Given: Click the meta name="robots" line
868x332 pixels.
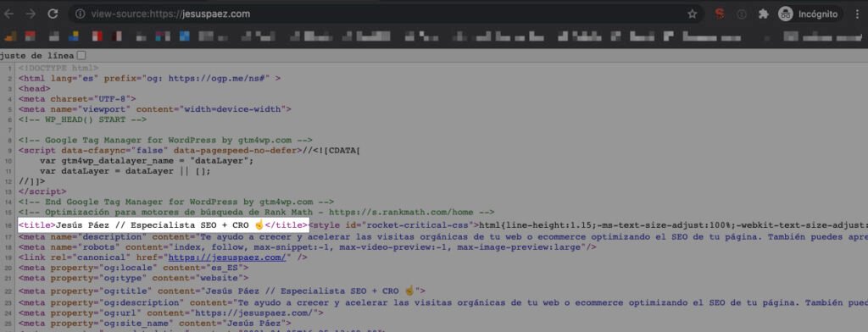Looking at the screenshot, I should 307,247.
